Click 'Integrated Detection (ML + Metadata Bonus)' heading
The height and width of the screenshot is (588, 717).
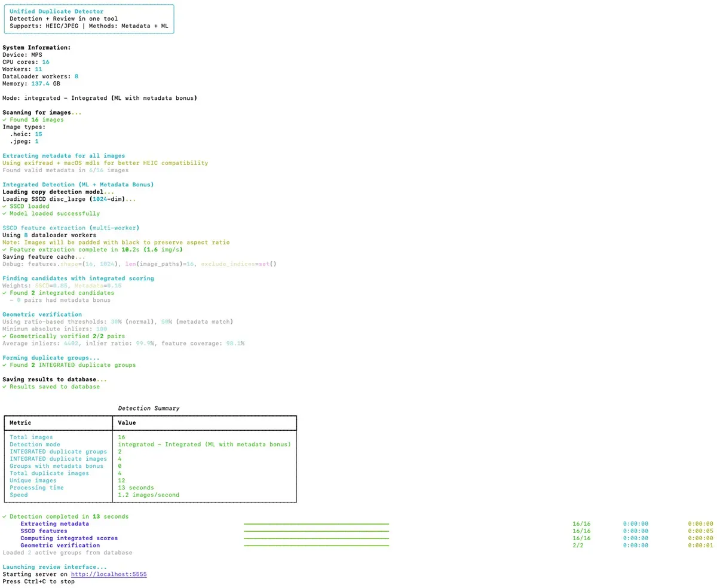click(x=78, y=185)
